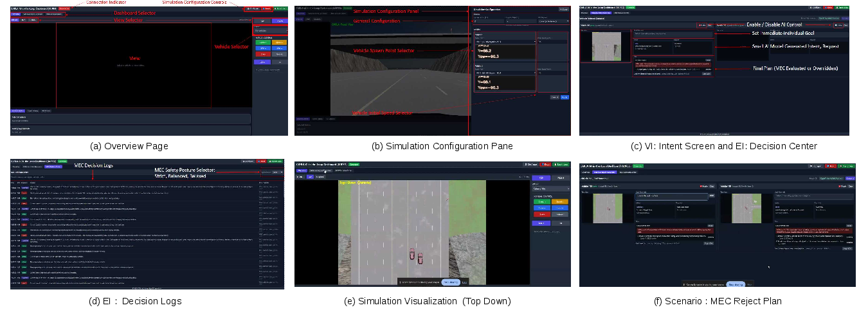
Task: Click the red Reset button in Overview Page panel
Action: point(266,8)
